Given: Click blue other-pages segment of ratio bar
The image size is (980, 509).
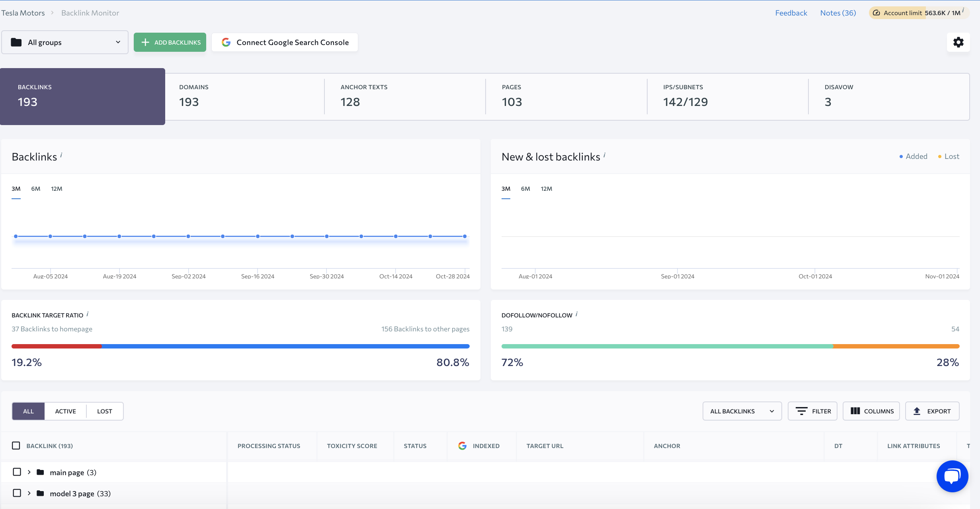Looking at the screenshot, I should 286,346.
